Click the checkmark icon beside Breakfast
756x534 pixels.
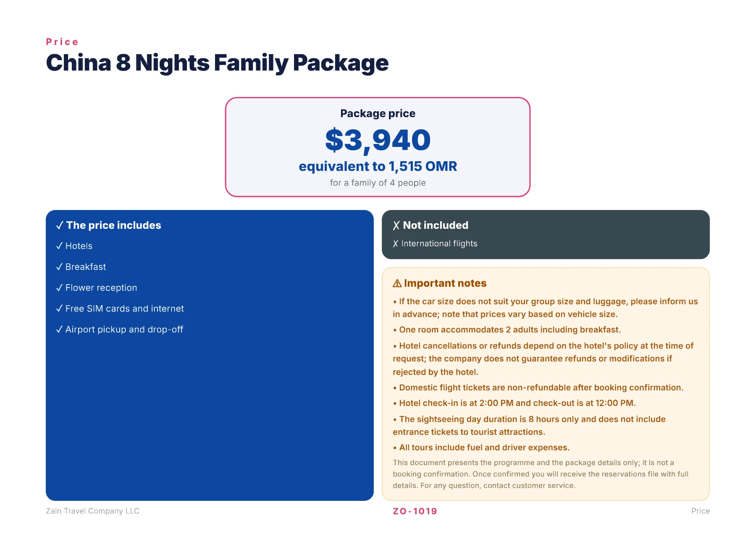click(x=59, y=267)
